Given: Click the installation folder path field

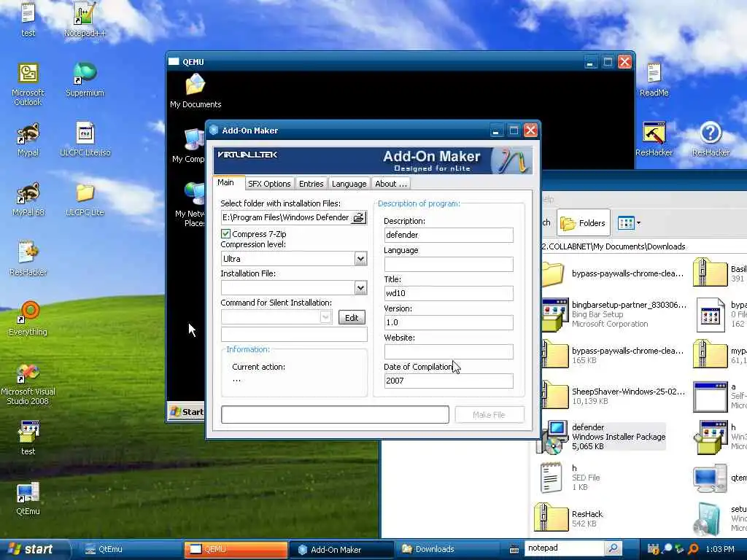Looking at the screenshot, I should (286, 217).
